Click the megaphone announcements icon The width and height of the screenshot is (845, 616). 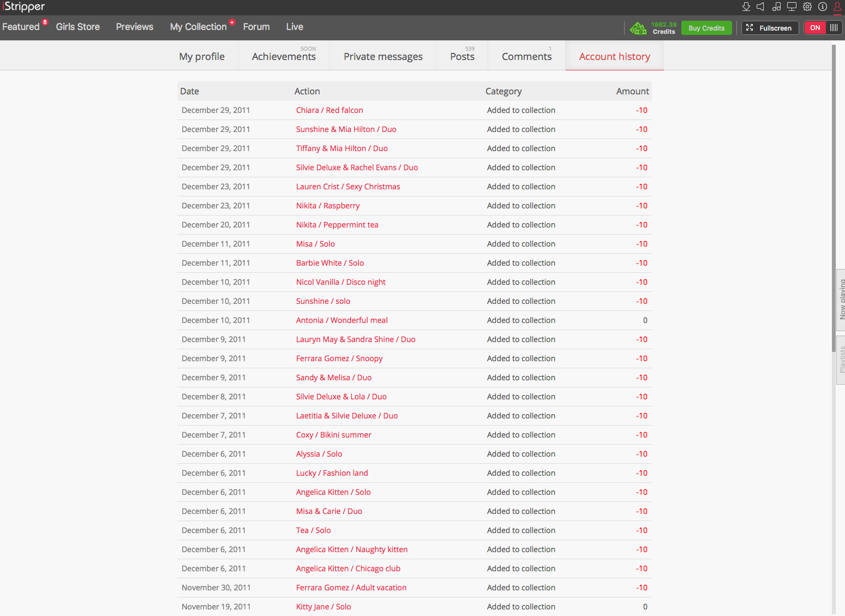760,7
